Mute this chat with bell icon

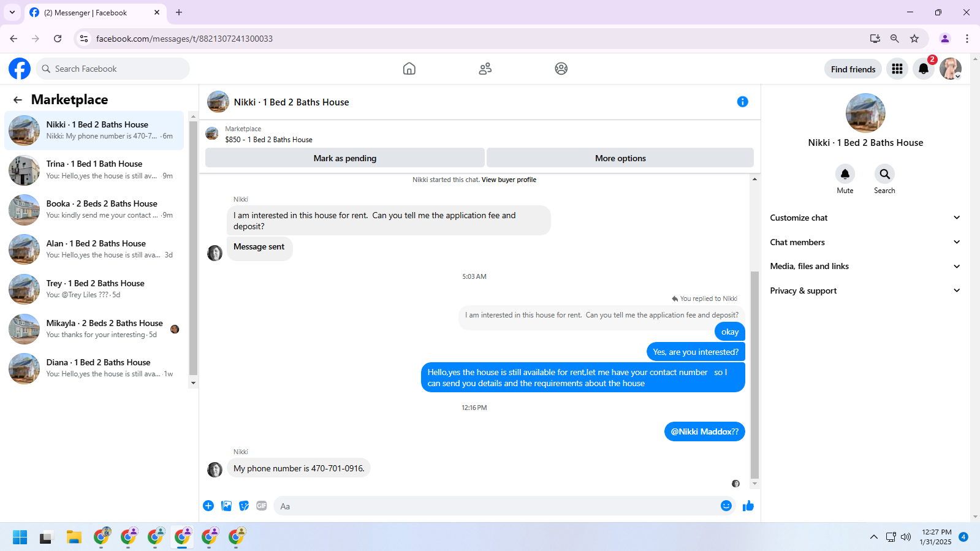845,174
